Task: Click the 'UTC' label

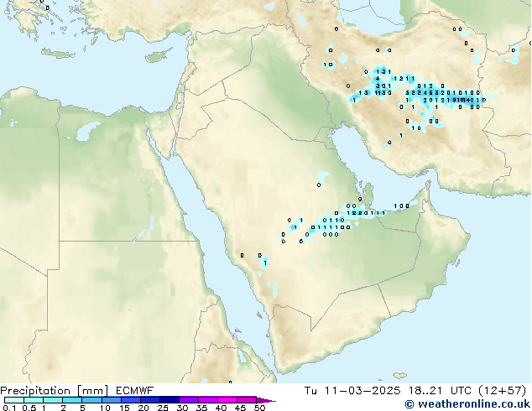Action: click(x=461, y=391)
